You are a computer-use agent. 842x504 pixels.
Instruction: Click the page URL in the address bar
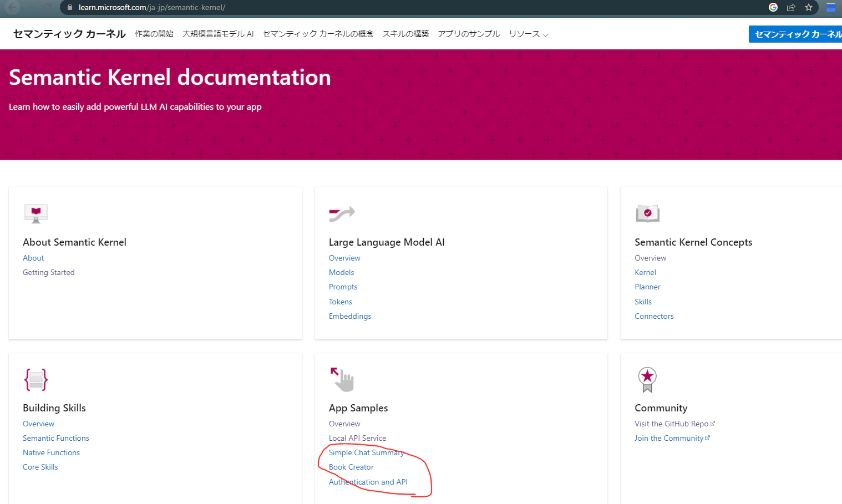tap(152, 7)
